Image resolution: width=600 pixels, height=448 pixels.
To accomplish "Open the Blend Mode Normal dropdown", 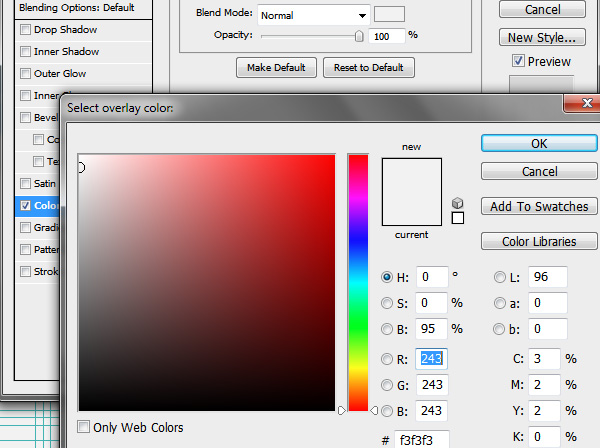I will pyautogui.click(x=314, y=15).
